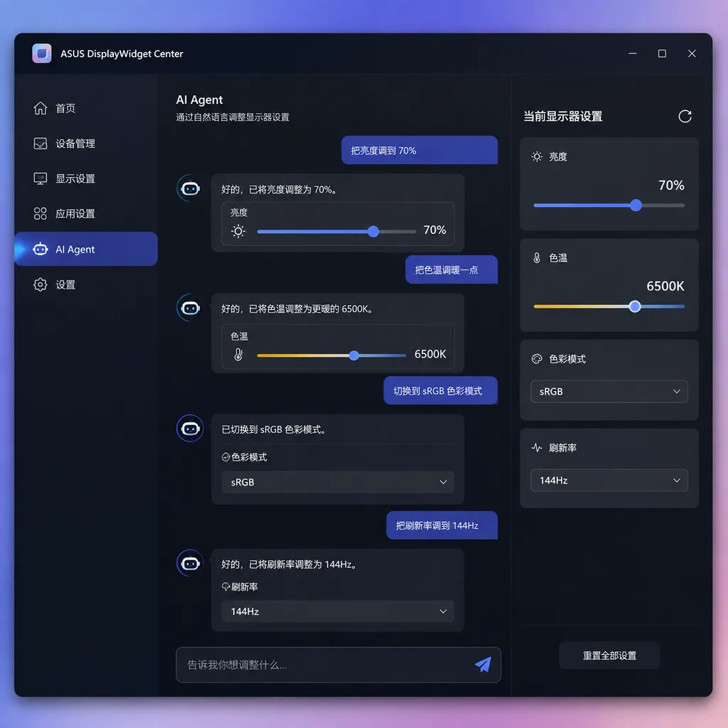The height and width of the screenshot is (728, 728).
Task: Click the waveform icon next to 刷新率 panel
Action: click(537, 448)
